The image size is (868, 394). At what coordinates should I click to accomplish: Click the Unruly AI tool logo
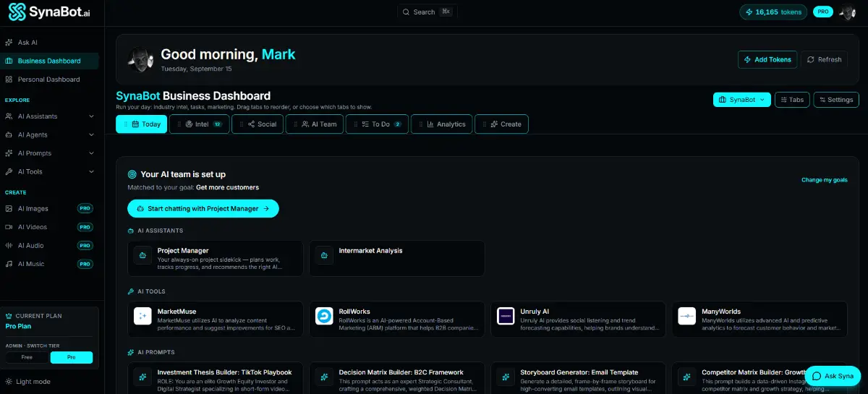coord(506,316)
